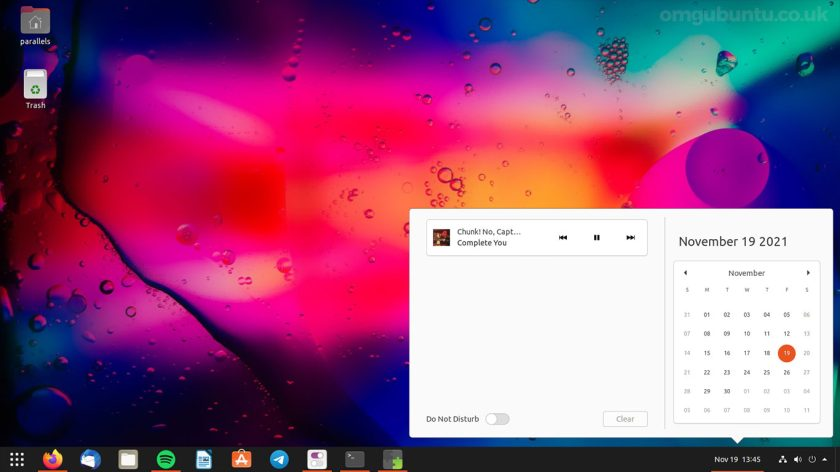This screenshot has width=840, height=472.
Task: Launch Firefox from the dock
Action: 52,459
